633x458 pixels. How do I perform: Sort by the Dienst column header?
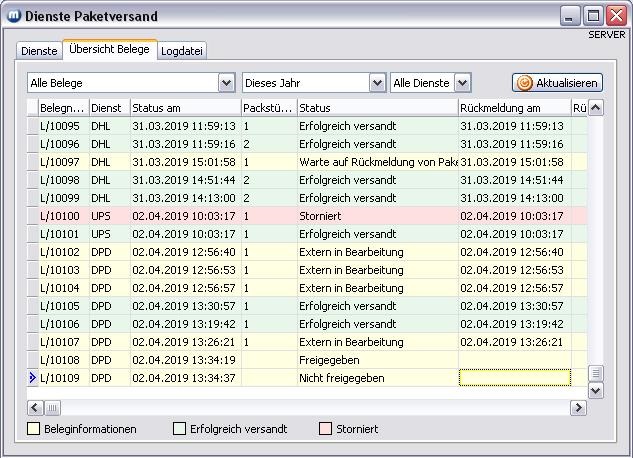pos(107,107)
